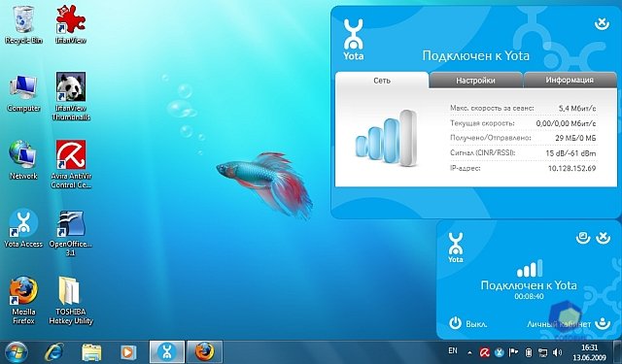Select the Mozilla Firefox desktop shortcut

click(23, 301)
